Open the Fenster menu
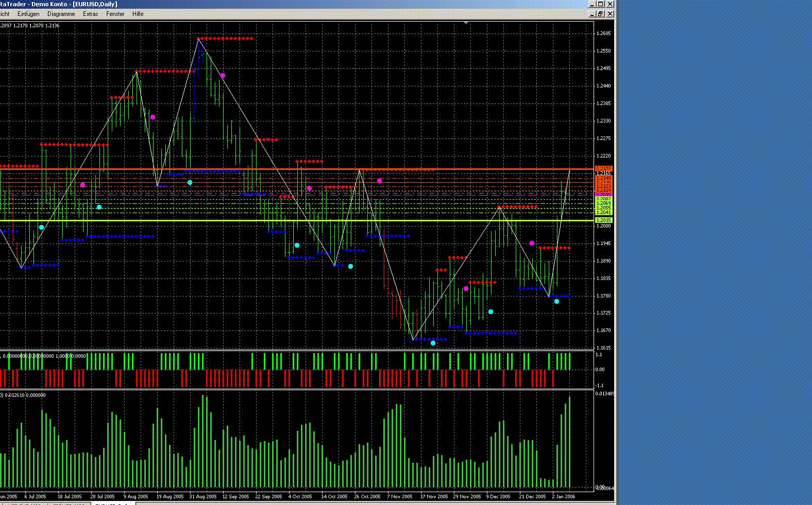This screenshot has height=505, width=812. 115,14
